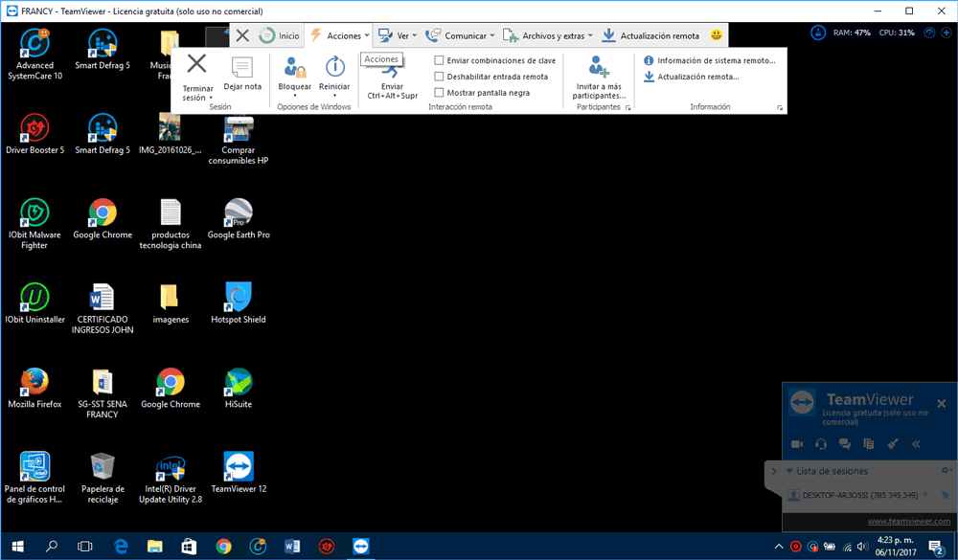Enable Enviar combinaciones de clave checkbox
The image size is (958, 560).
439,60
